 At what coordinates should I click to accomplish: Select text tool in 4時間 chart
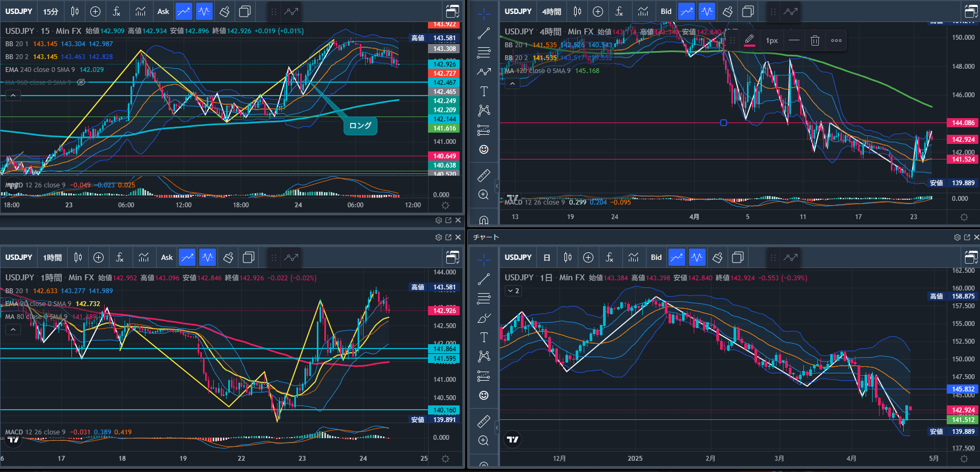484,91
